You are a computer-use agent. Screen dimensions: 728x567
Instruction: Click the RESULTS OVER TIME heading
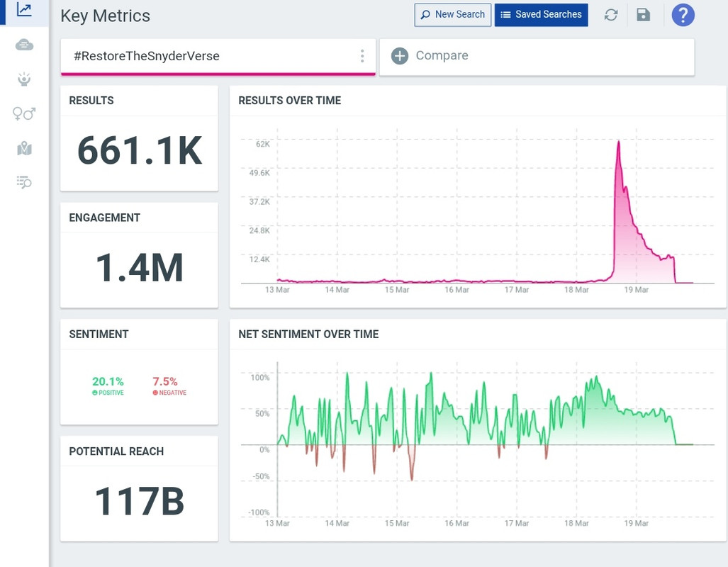click(290, 101)
